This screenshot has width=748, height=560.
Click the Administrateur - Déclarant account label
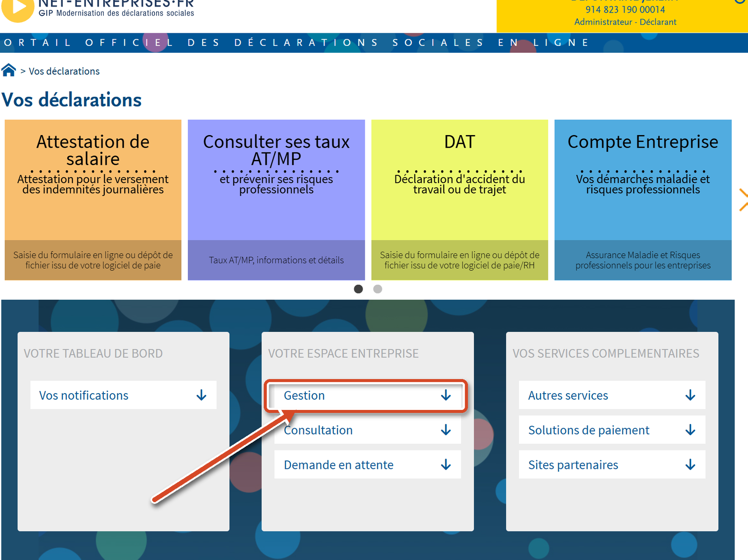pyautogui.click(x=625, y=22)
